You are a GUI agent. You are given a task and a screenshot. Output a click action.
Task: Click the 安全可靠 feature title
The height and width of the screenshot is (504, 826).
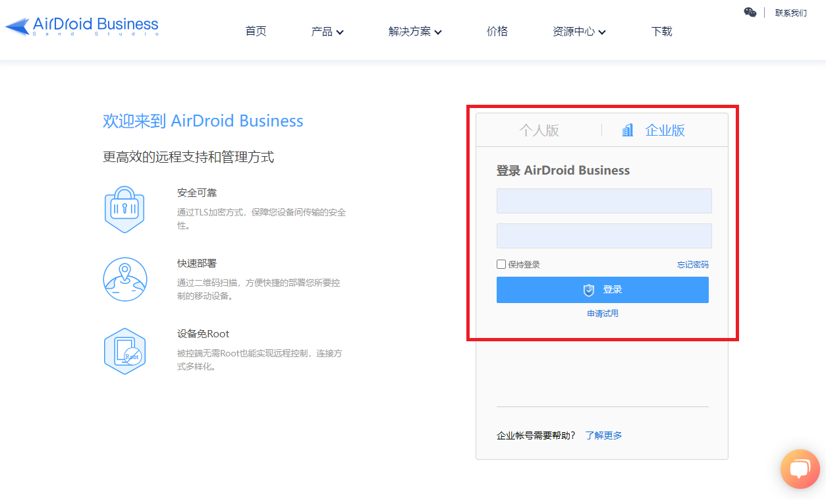(x=197, y=193)
